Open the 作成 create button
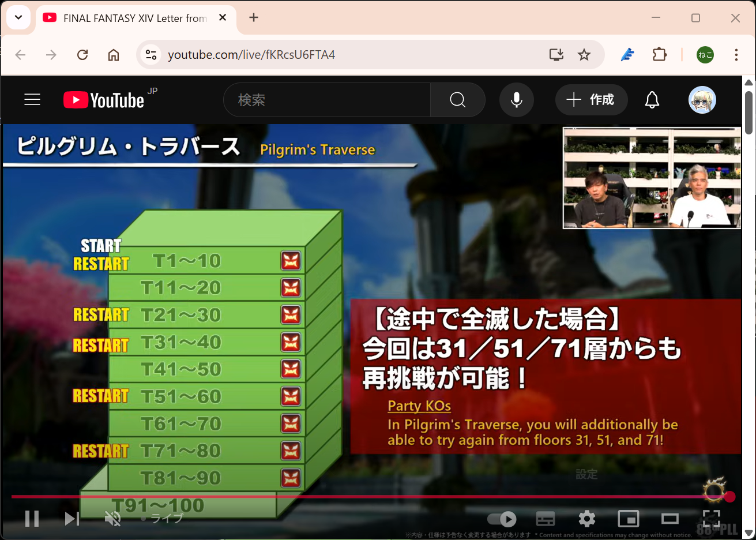 (591, 100)
